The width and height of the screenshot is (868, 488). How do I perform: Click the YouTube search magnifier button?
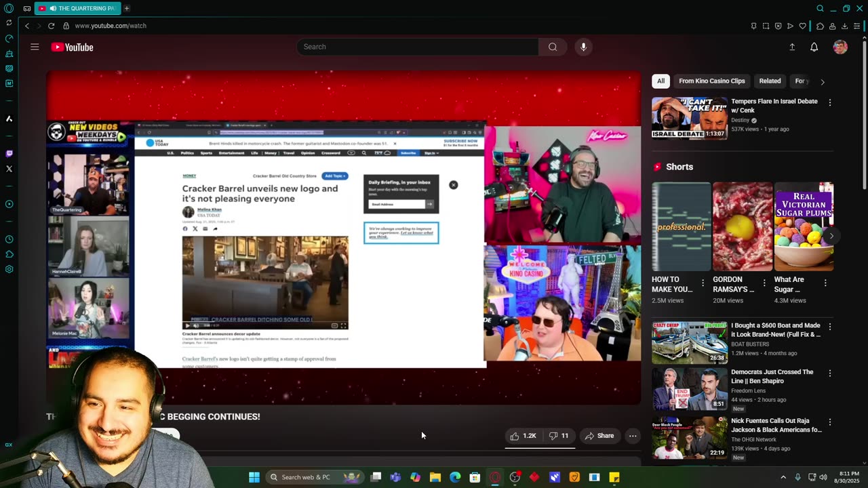pyautogui.click(x=553, y=47)
